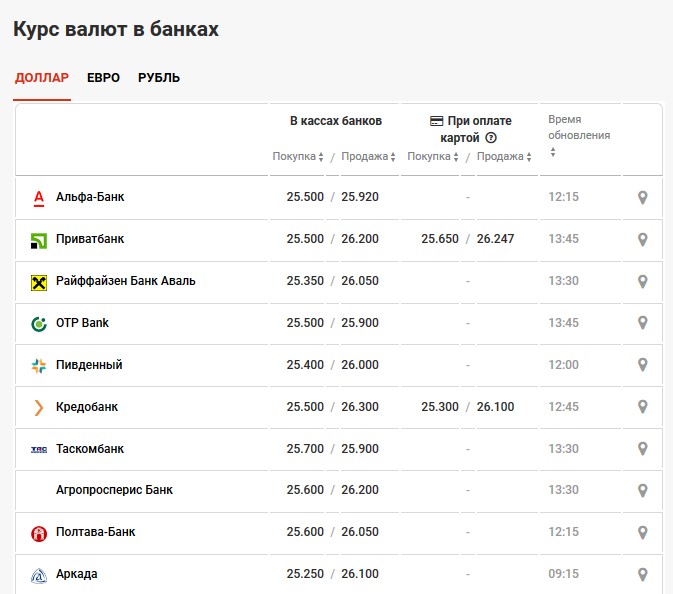Select the ДОЛЛАР tab
The width and height of the screenshot is (673, 594).
point(42,78)
